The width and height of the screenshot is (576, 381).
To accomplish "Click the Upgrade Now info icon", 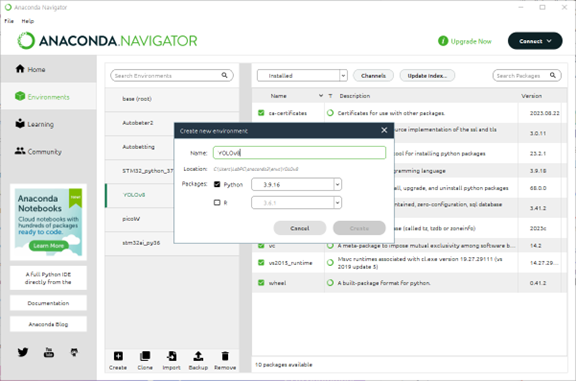I will click(x=443, y=41).
